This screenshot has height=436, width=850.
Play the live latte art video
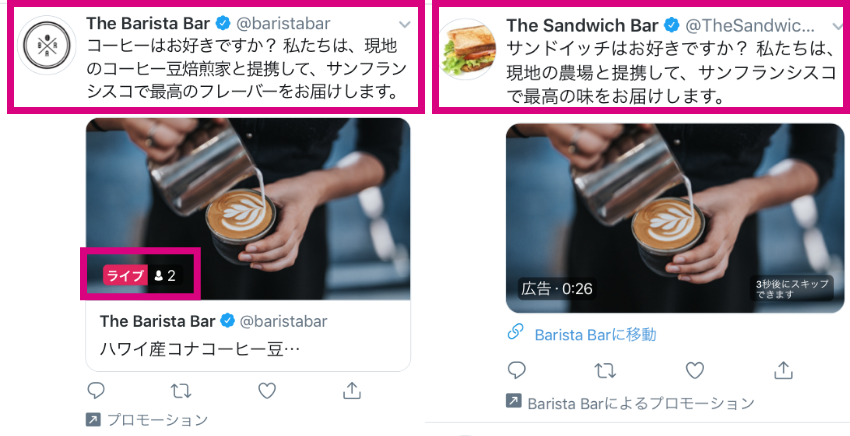pyautogui.click(x=248, y=209)
